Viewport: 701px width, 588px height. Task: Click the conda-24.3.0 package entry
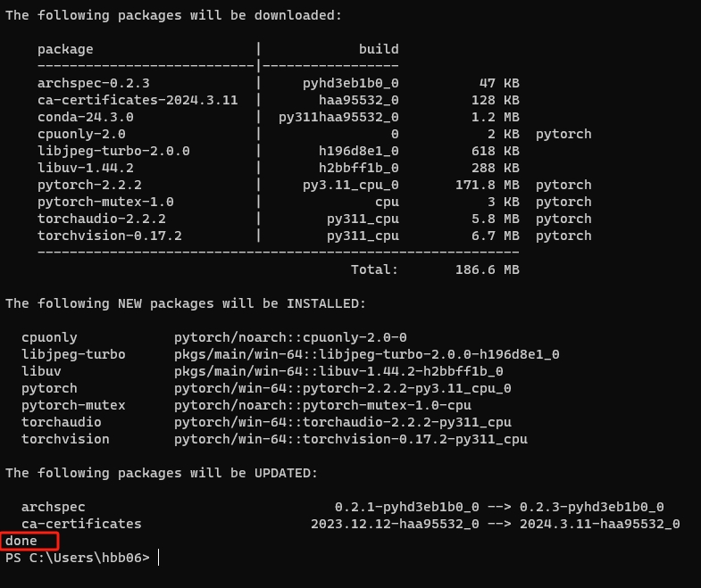point(86,117)
